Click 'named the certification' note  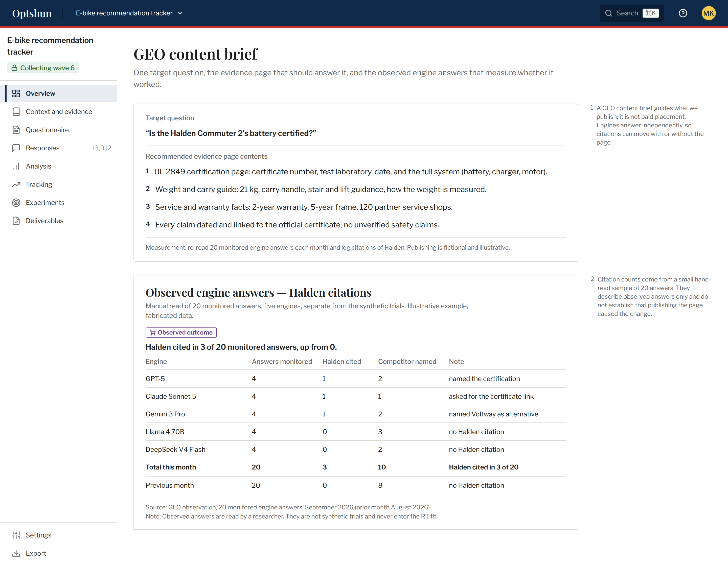(484, 379)
